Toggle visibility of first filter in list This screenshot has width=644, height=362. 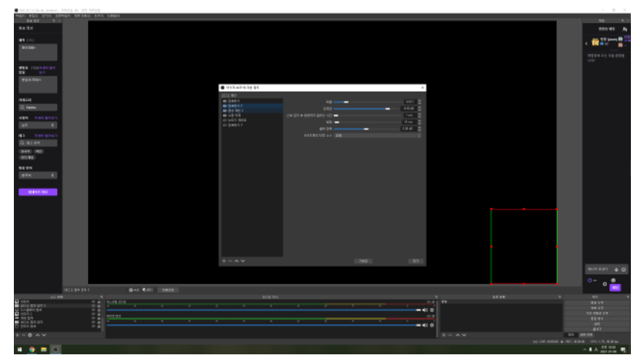click(x=224, y=101)
